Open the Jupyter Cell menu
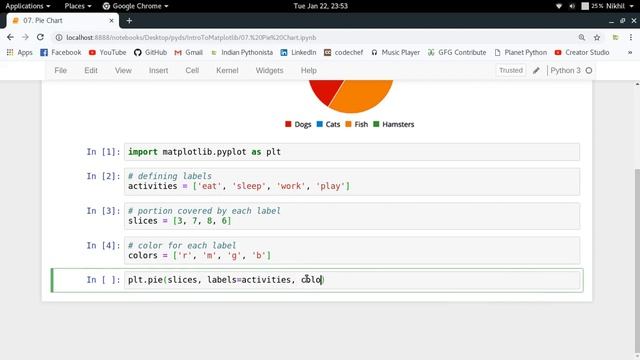The width and height of the screenshot is (640, 360). pyautogui.click(x=192, y=70)
